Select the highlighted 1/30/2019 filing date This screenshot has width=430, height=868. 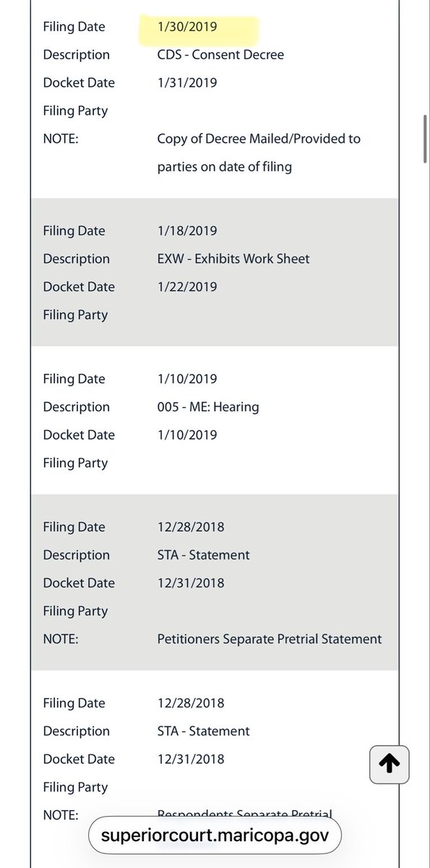(x=187, y=27)
